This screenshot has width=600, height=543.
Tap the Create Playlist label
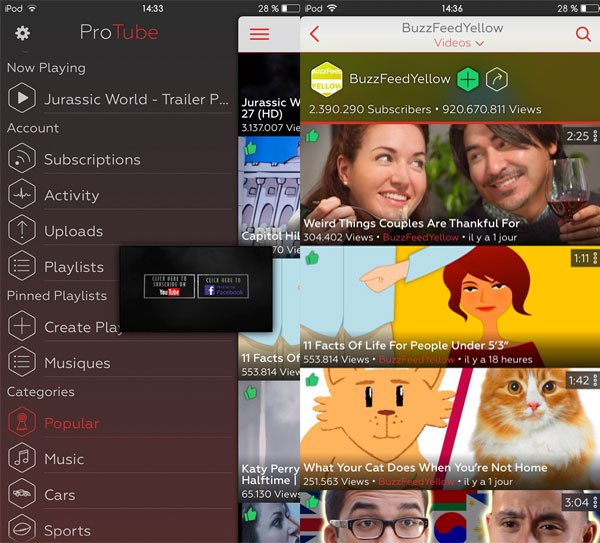coord(82,327)
